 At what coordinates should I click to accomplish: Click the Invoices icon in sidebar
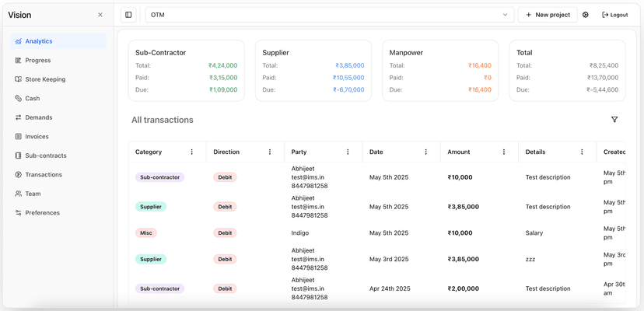(x=18, y=136)
